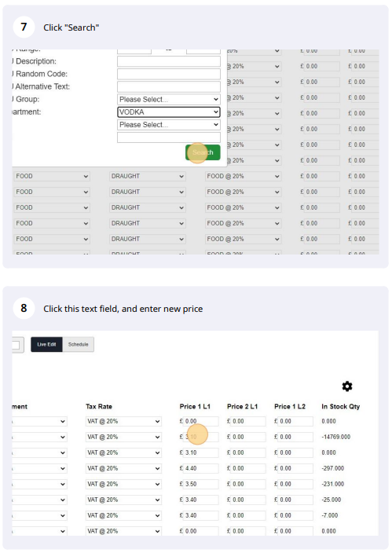Click the settings gear icon above the table
This screenshot has height=553, width=392.
click(347, 386)
